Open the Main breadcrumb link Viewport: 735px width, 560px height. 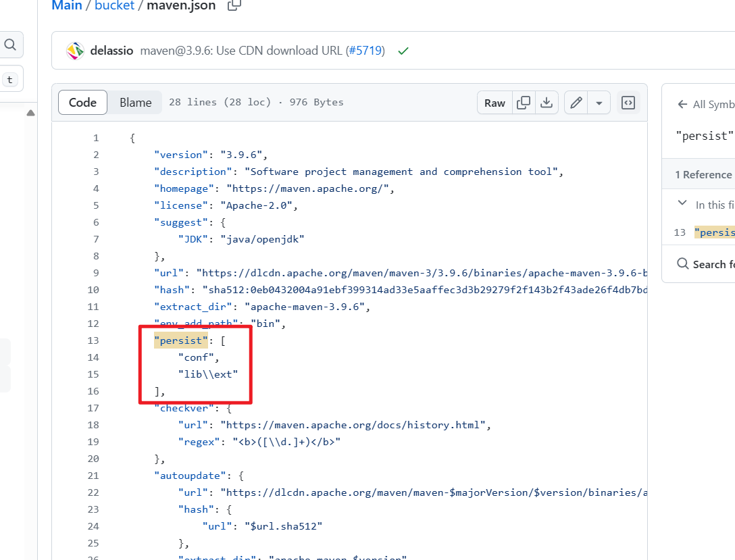[67, 5]
